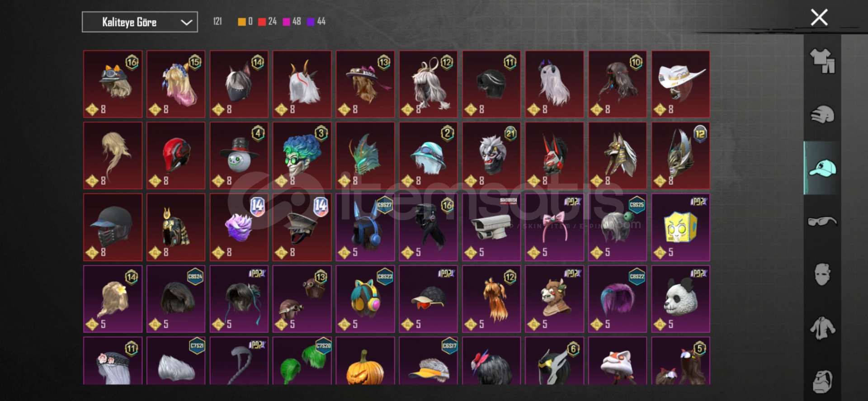Select the white cowboy hat item
The image size is (868, 401).
[680, 84]
